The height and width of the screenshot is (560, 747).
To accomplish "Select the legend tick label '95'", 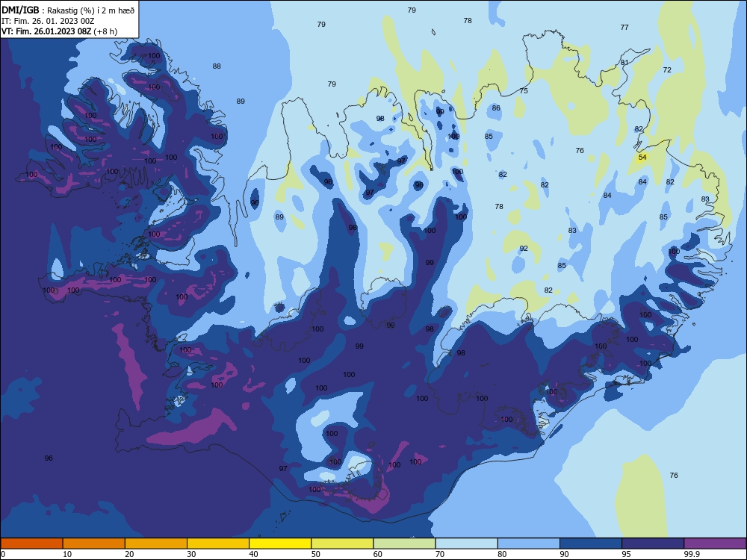I will click(x=627, y=554).
